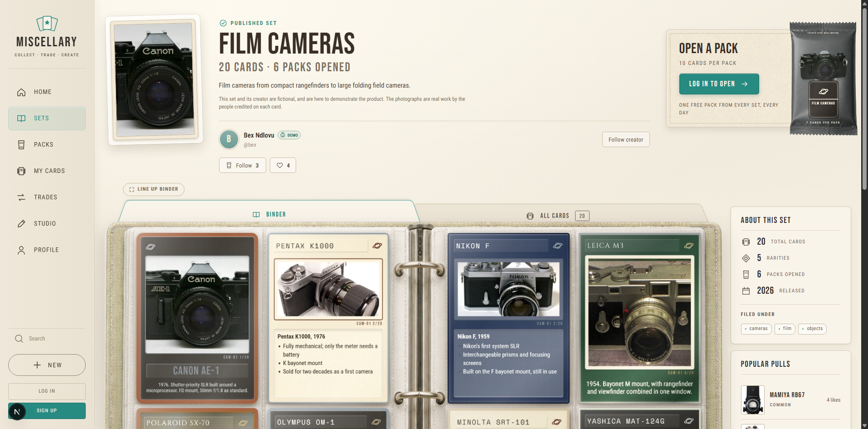Click the Bex Ndlovu creator name
Image resolution: width=868 pixels, height=429 pixels.
point(259,135)
